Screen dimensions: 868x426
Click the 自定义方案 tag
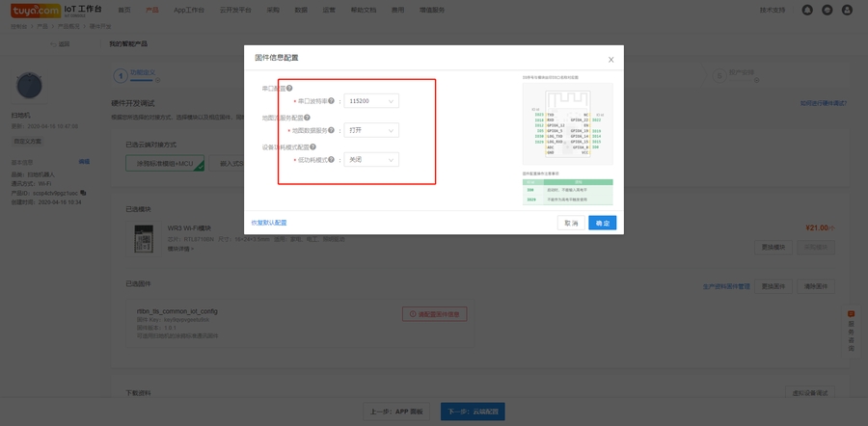pos(28,141)
